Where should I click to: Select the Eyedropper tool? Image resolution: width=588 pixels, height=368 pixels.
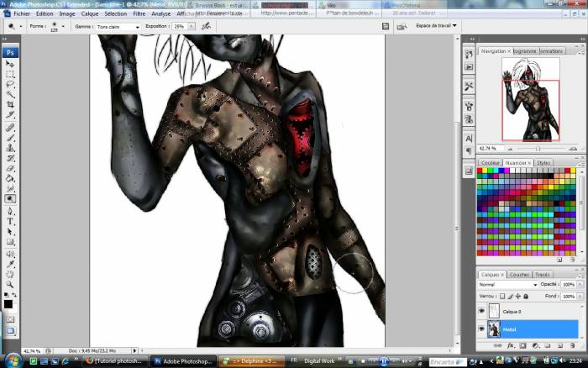click(x=10, y=265)
